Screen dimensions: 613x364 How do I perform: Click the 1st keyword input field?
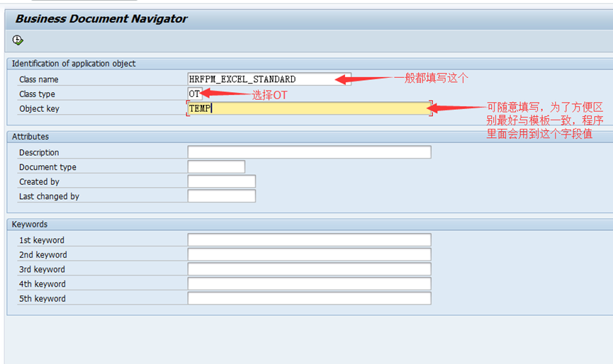pyautogui.click(x=309, y=240)
